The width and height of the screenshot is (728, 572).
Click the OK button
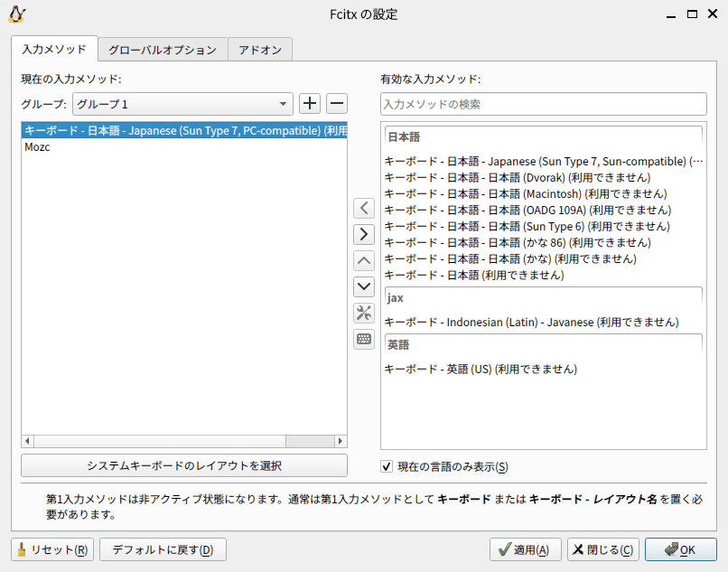pyautogui.click(x=681, y=549)
